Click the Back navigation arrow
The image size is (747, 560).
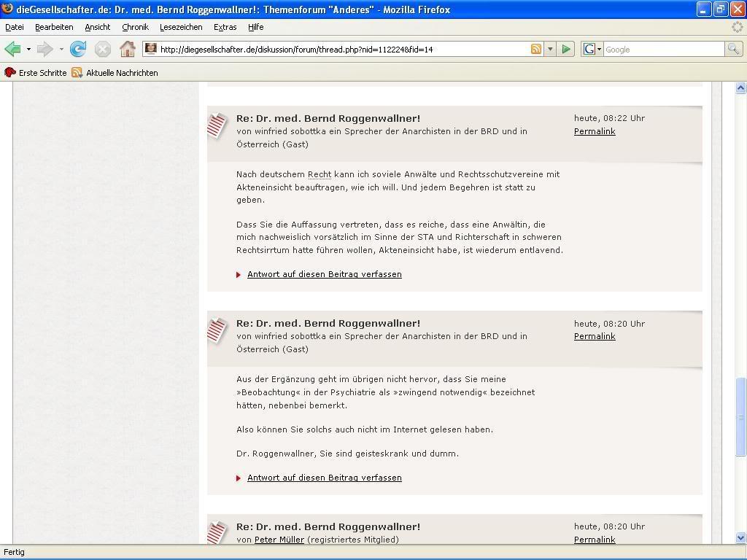(x=12, y=49)
